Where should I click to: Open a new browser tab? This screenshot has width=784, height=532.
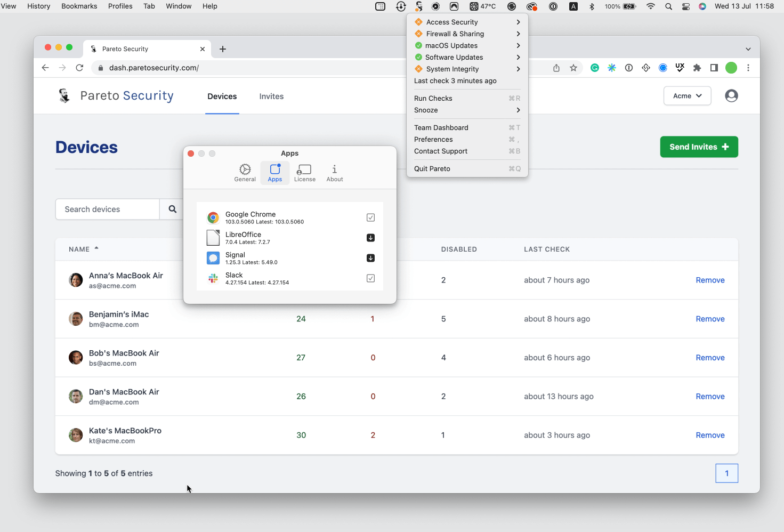(223, 49)
